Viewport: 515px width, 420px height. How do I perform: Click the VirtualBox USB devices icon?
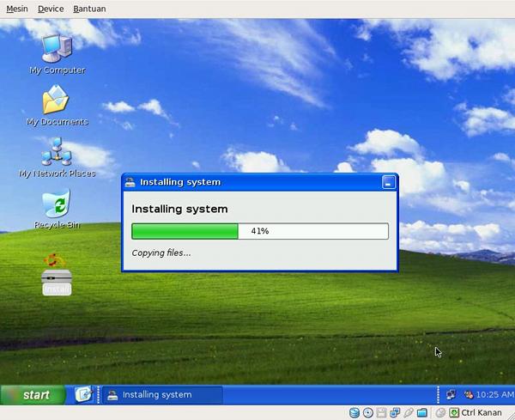409,413
